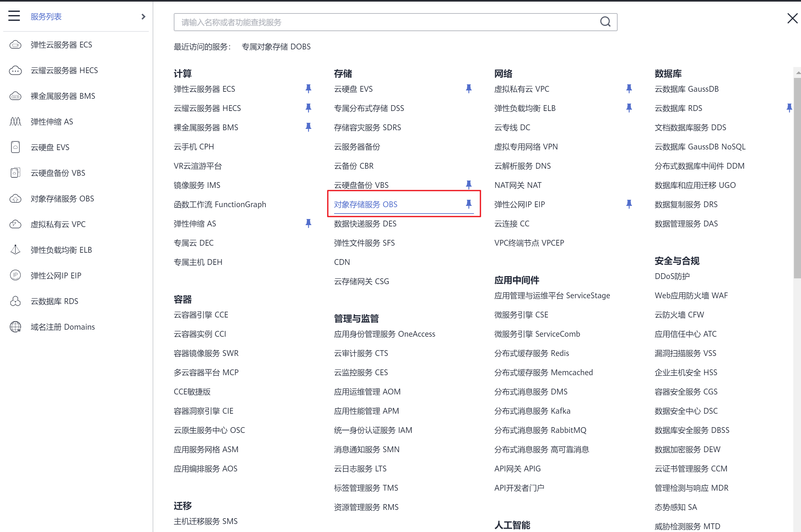This screenshot has height=532, width=801.
Task: Toggle pin for 云数据库 RDS in 数据库
Action: click(789, 108)
